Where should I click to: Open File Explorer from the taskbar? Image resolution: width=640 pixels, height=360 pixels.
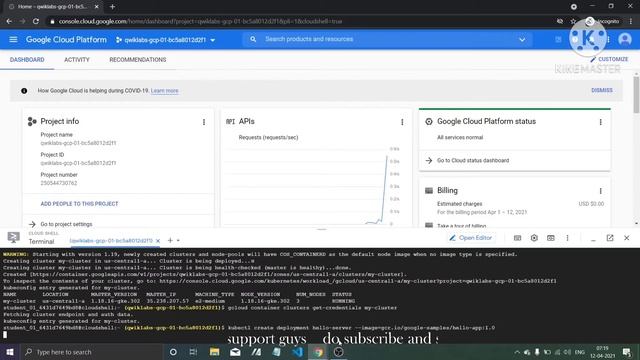(x=214, y=352)
